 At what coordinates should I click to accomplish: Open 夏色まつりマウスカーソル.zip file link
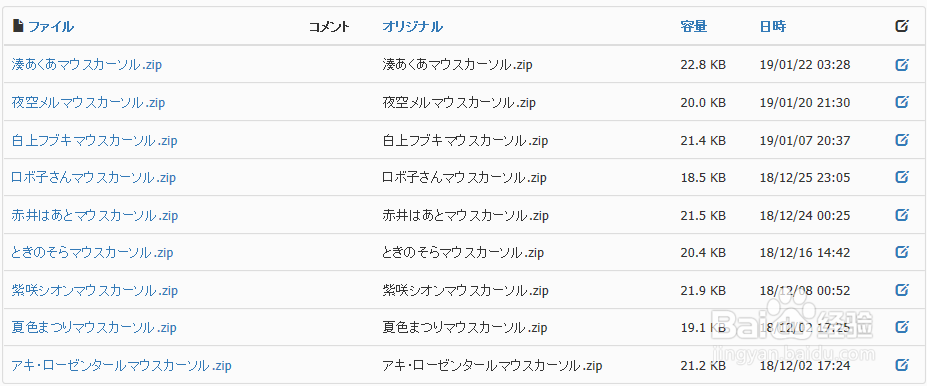tap(93, 327)
